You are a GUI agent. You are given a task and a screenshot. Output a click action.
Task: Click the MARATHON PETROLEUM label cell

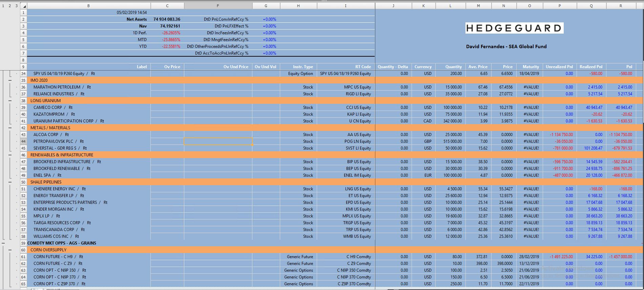coord(89,87)
